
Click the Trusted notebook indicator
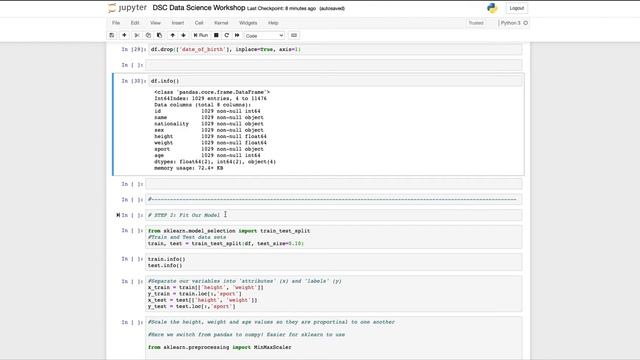[476, 23]
